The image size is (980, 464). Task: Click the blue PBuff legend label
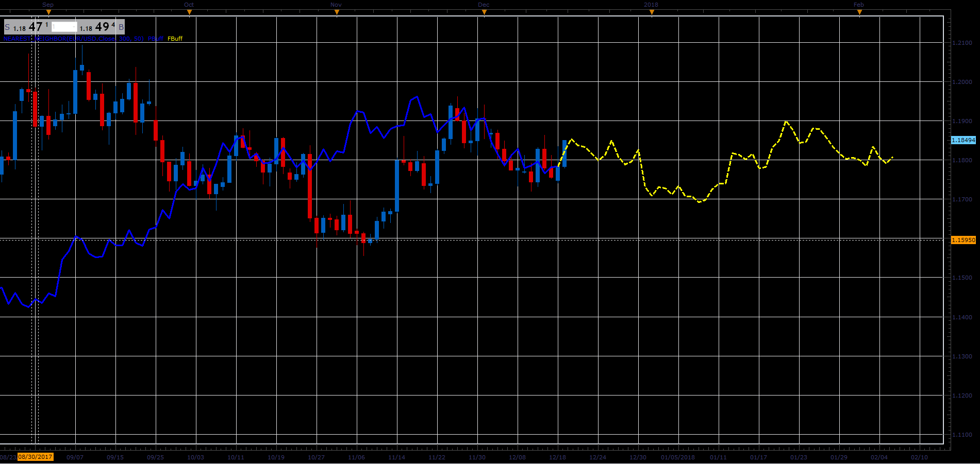tap(156, 39)
